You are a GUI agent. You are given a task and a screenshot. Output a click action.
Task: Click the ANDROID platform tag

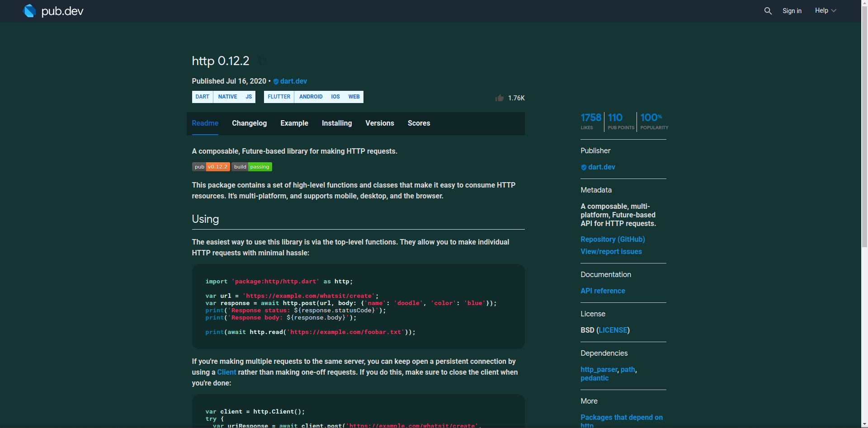click(311, 97)
